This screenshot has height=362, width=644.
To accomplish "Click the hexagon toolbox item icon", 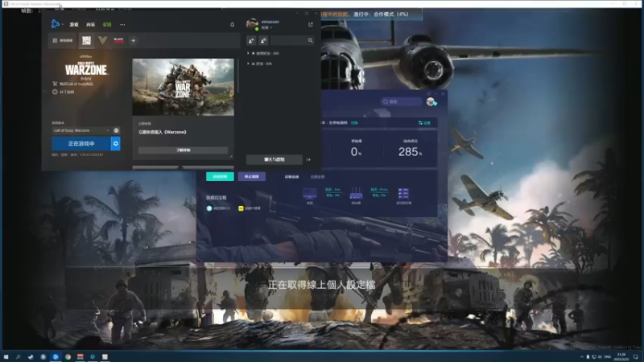I will [209, 208].
